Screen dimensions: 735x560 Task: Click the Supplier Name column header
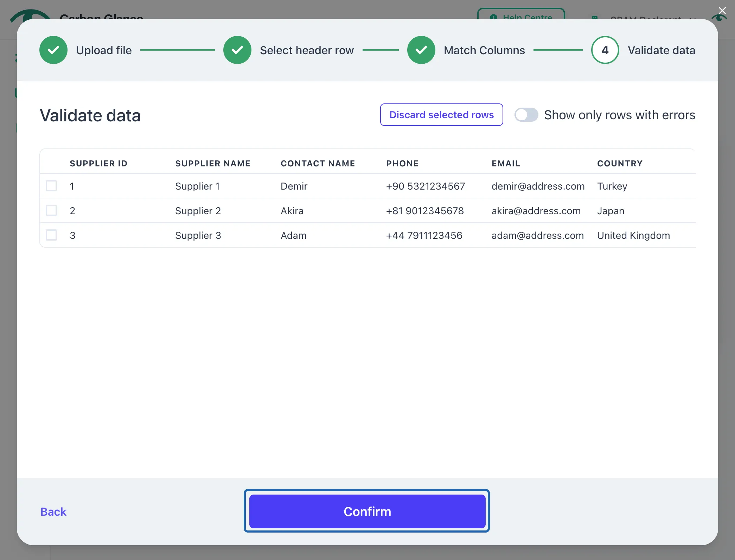point(213,164)
